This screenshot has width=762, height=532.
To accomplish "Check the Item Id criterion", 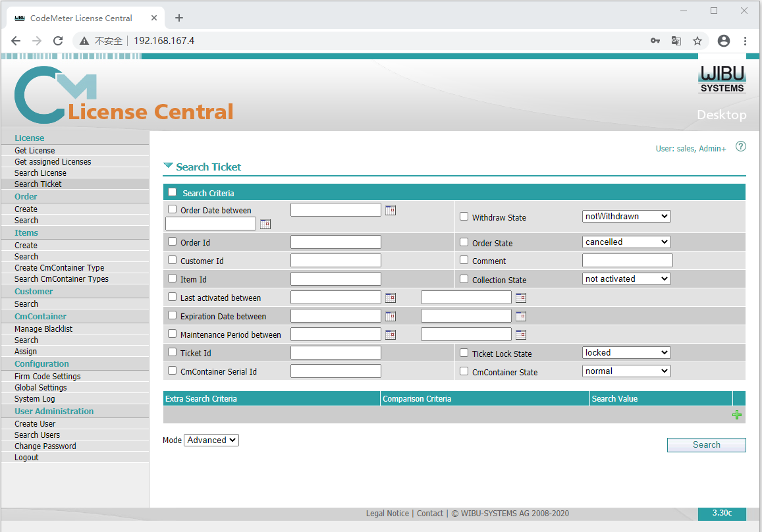I will tap(172, 279).
